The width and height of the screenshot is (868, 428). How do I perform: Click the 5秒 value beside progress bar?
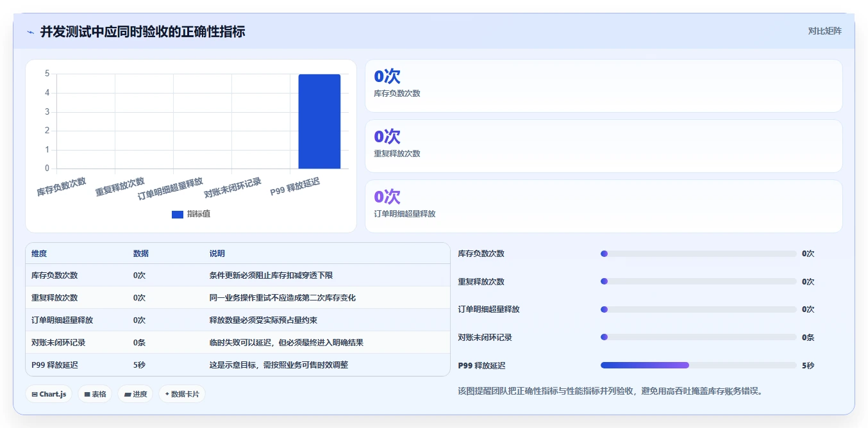pos(808,366)
